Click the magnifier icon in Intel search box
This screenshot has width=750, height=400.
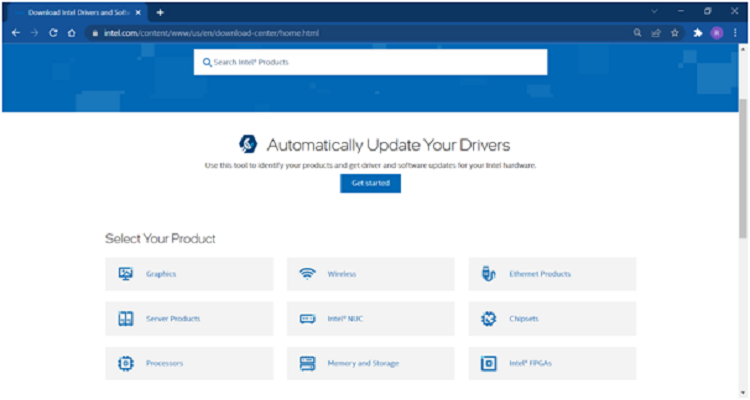tap(207, 62)
